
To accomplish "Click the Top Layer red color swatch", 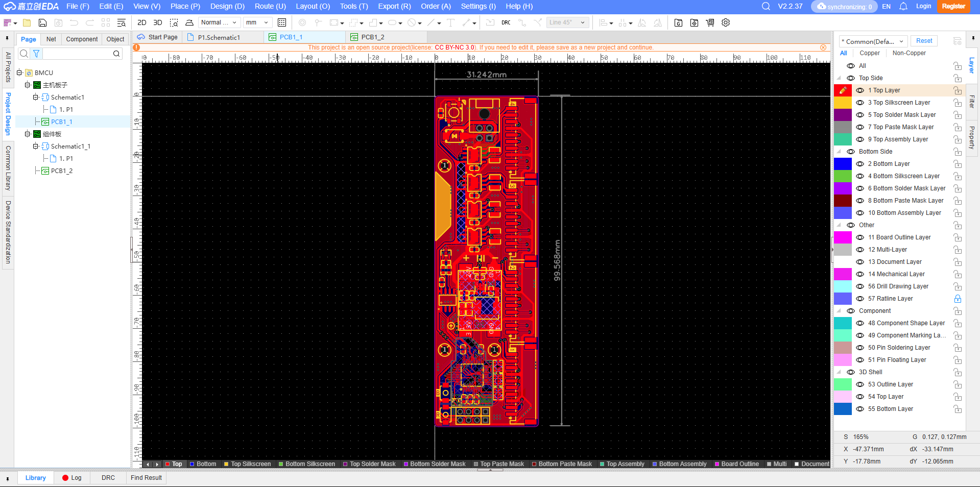I will (843, 90).
